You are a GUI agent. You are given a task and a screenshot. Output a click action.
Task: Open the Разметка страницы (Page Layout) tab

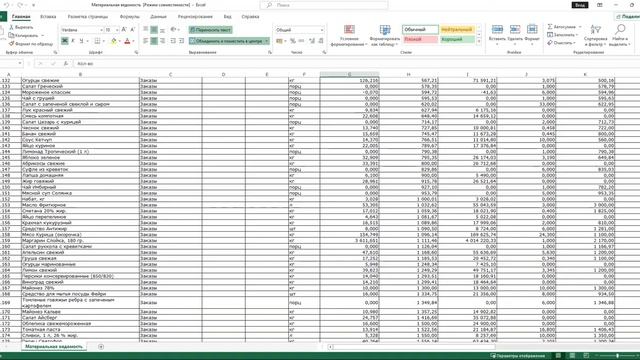88,17
